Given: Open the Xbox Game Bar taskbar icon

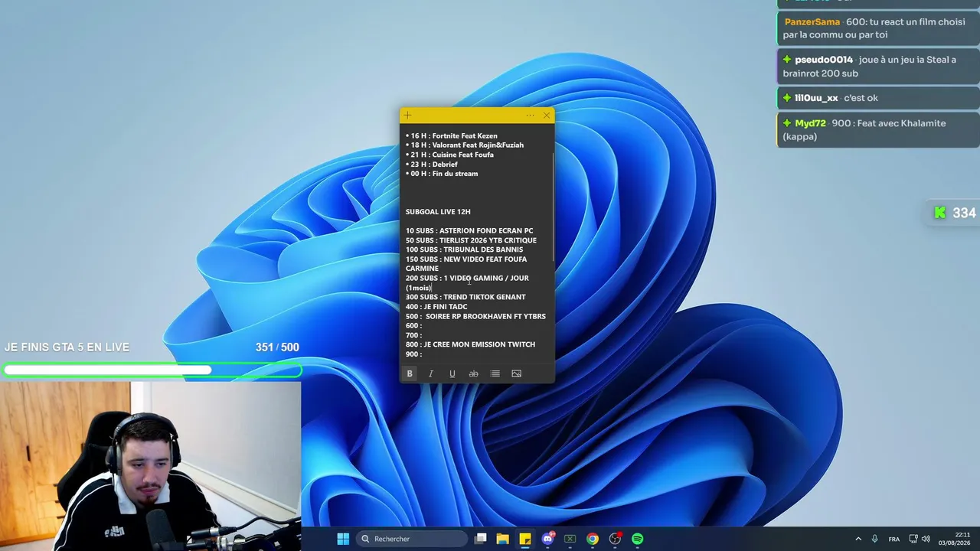Looking at the screenshot, I should [570, 539].
